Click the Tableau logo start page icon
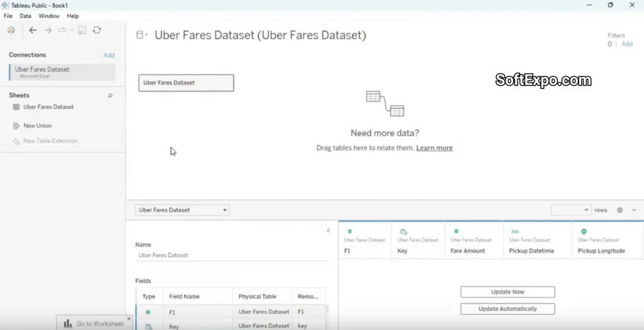 pyautogui.click(x=11, y=30)
